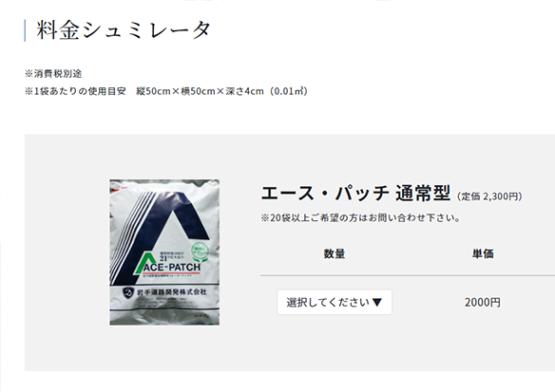Click the green round eco mark on bag
555x392 pixels.
pos(200,252)
